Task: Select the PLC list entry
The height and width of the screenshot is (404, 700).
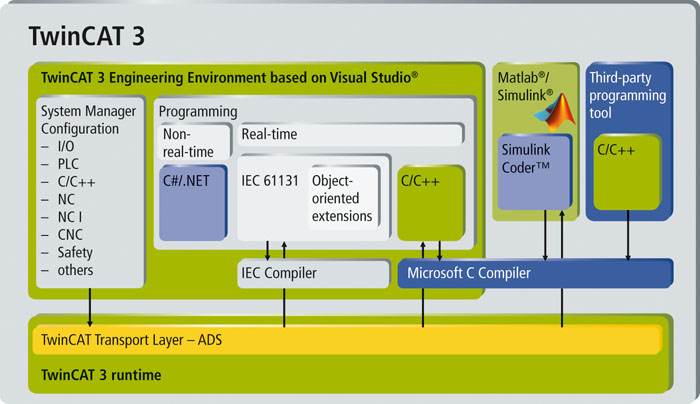Action: [x=68, y=164]
